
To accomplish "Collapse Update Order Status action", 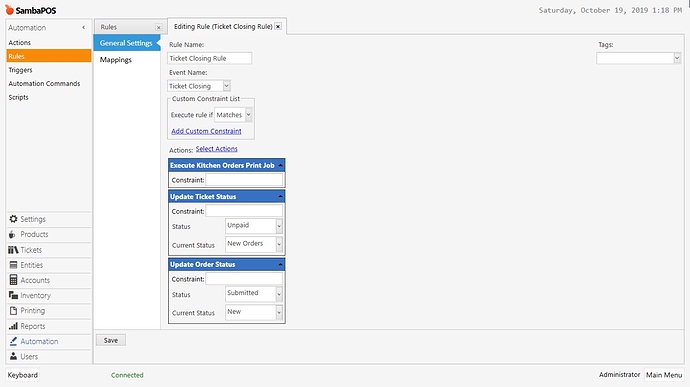I will (x=280, y=264).
